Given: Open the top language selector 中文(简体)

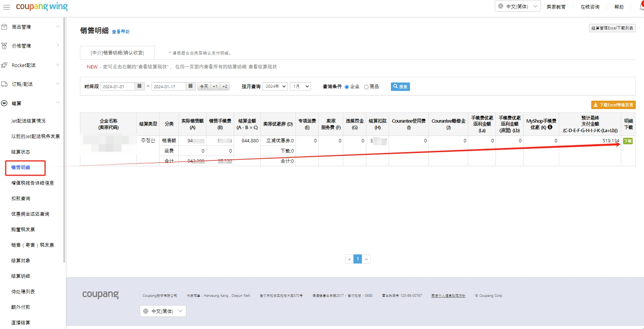Looking at the screenshot, I should click(517, 6).
